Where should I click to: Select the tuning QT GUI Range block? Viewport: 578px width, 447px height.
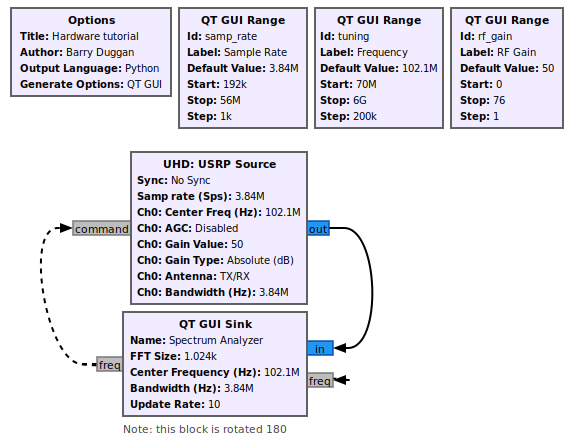[x=379, y=68]
